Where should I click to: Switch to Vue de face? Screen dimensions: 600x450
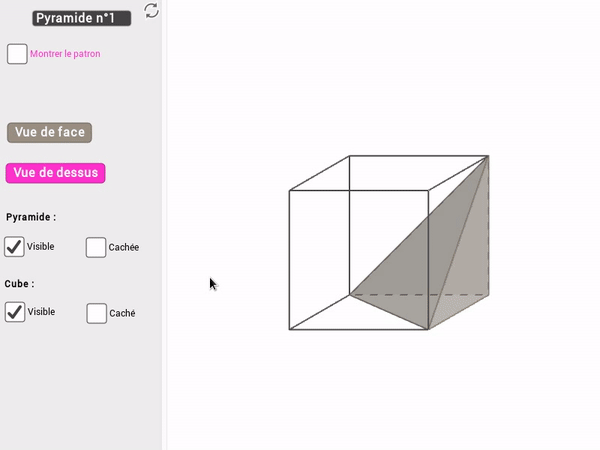tap(49, 132)
